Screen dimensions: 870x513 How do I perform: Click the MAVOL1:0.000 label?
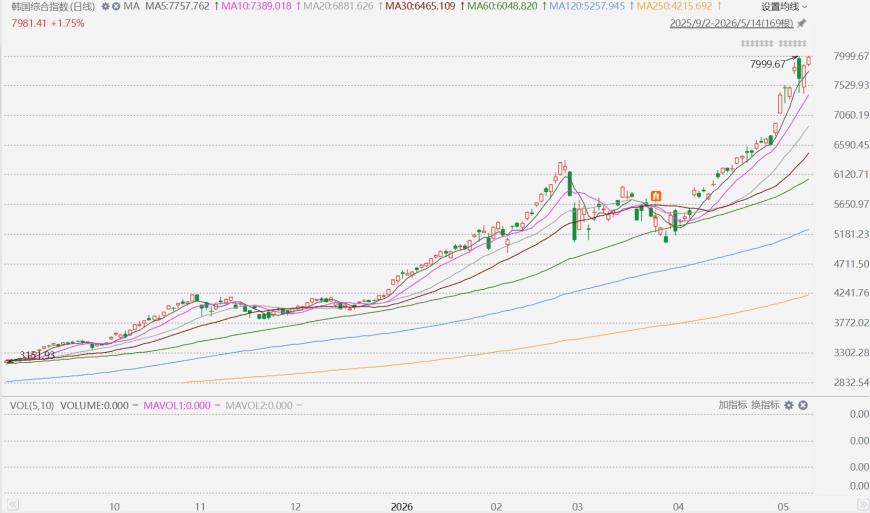(x=177, y=405)
